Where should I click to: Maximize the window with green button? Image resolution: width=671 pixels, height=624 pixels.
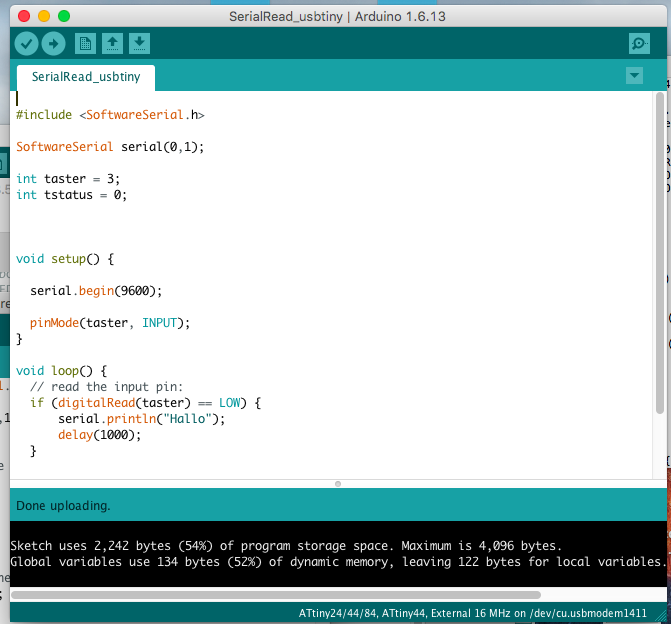click(x=64, y=16)
